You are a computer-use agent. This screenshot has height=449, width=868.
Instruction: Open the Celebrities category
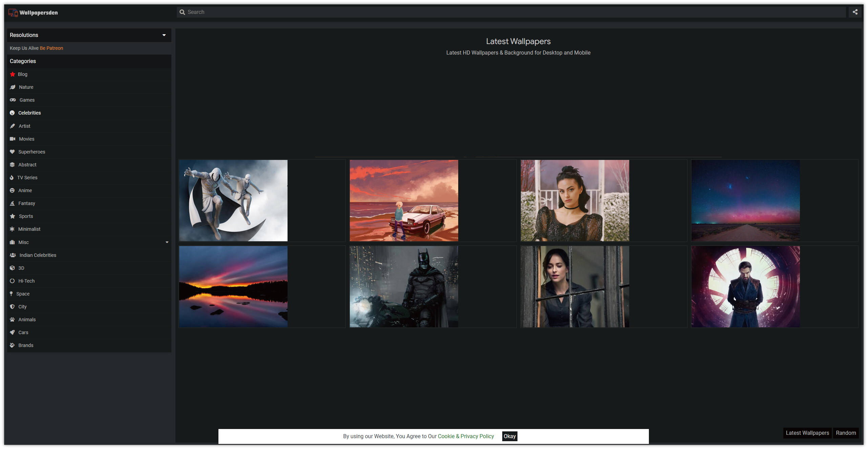pos(29,113)
